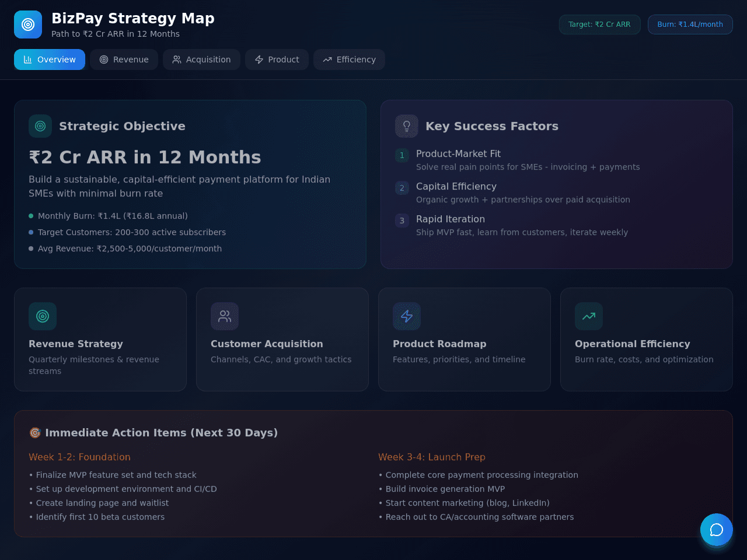Image resolution: width=747 pixels, height=560 pixels.
Task: Click number 2 badge beside Capital Efficiency
Action: point(402,188)
